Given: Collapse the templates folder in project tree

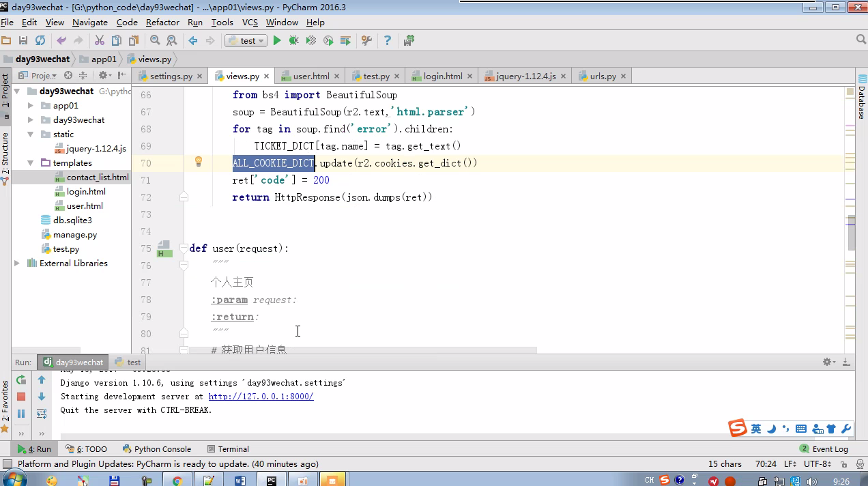Looking at the screenshot, I should (31, 163).
